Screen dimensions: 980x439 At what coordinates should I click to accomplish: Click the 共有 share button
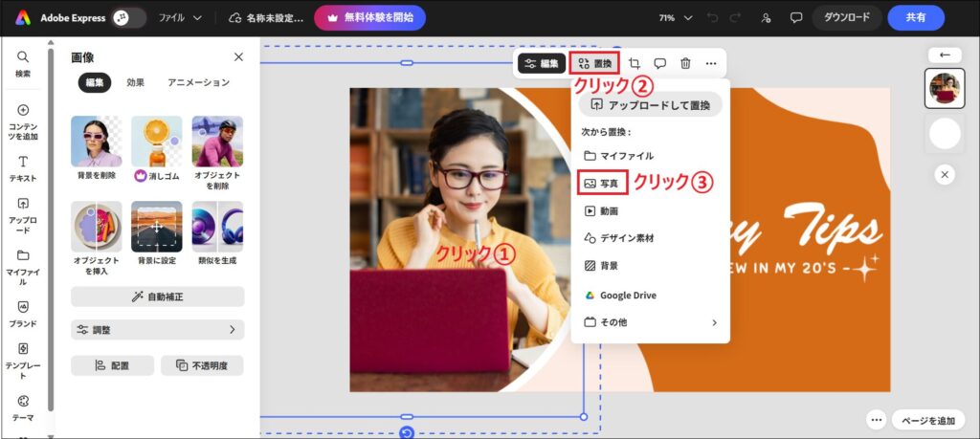pyautogui.click(x=916, y=17)
